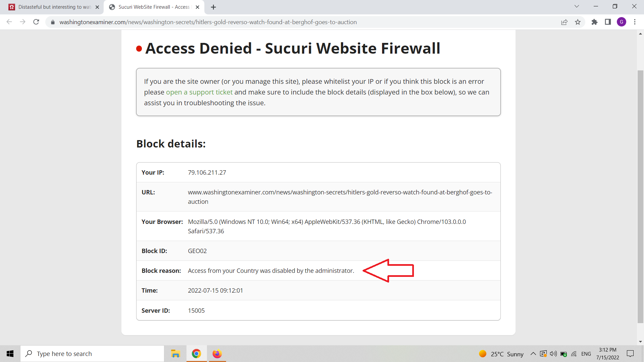This screenshot has width=644, height=362.
Task: Share this page via the share icon
Action: click(x=564, y=22)
